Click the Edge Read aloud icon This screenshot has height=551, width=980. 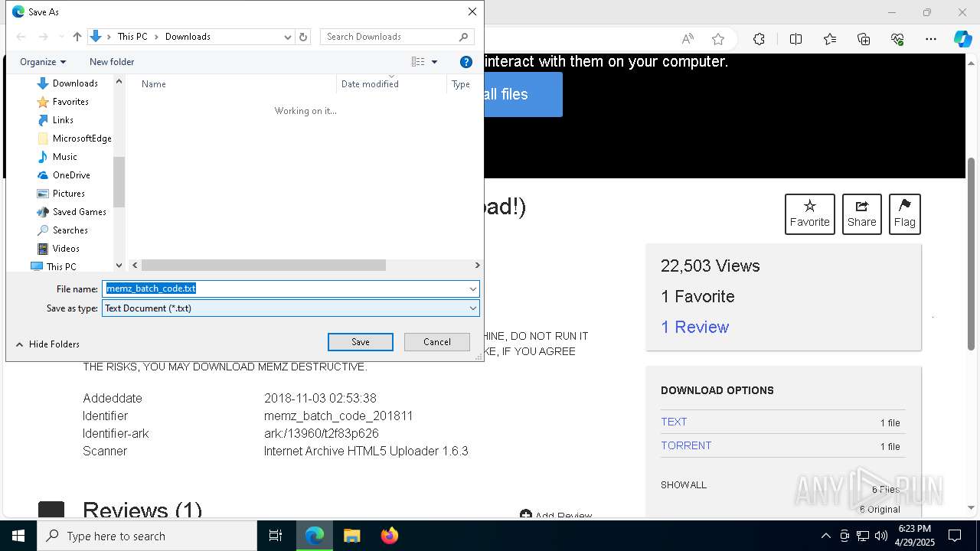[688, 39]
